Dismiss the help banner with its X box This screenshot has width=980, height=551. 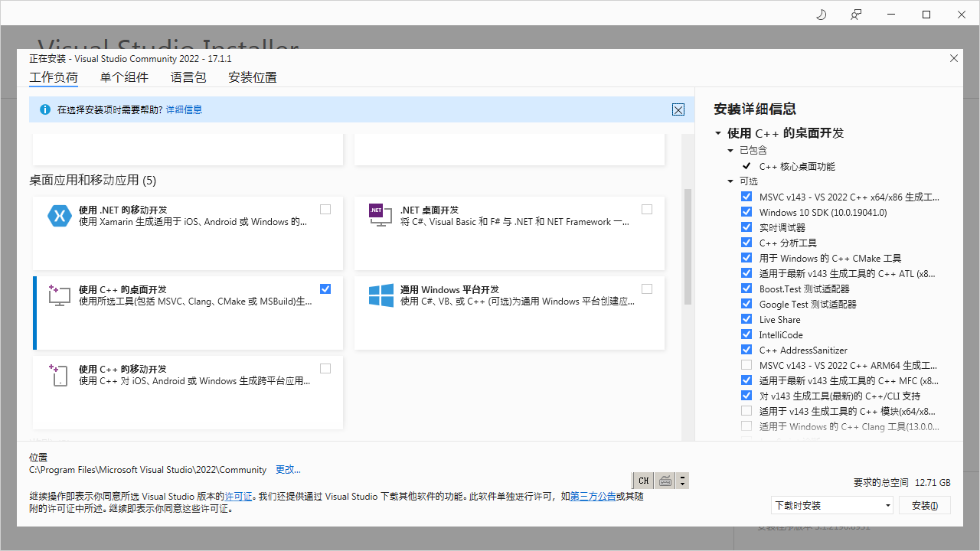coord(678,109)
